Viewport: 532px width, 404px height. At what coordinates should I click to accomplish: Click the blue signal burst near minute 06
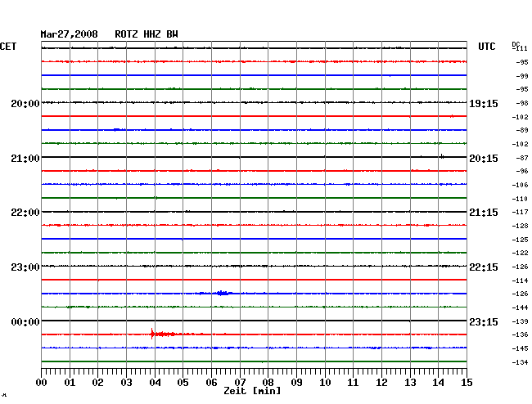pyautogui.click(x=223, y=293)
